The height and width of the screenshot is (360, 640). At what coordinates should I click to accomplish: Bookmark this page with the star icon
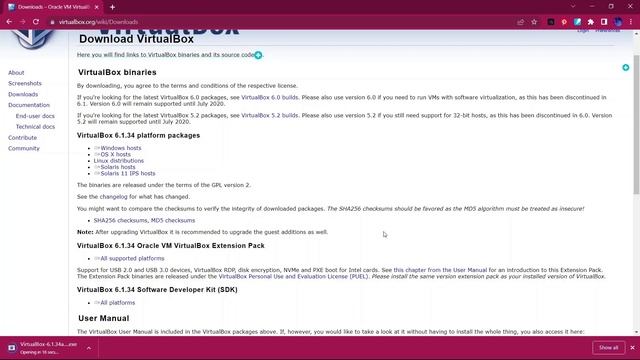(534, 22)
